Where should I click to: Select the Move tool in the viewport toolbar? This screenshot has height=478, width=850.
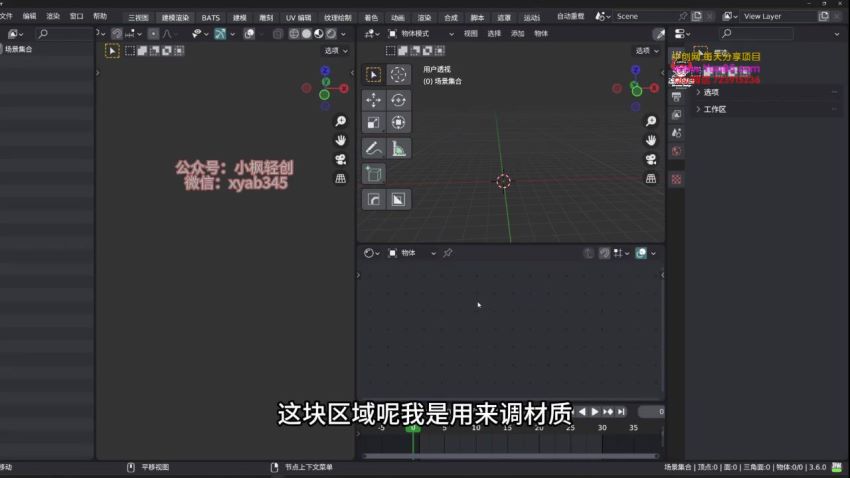(373, 100)
